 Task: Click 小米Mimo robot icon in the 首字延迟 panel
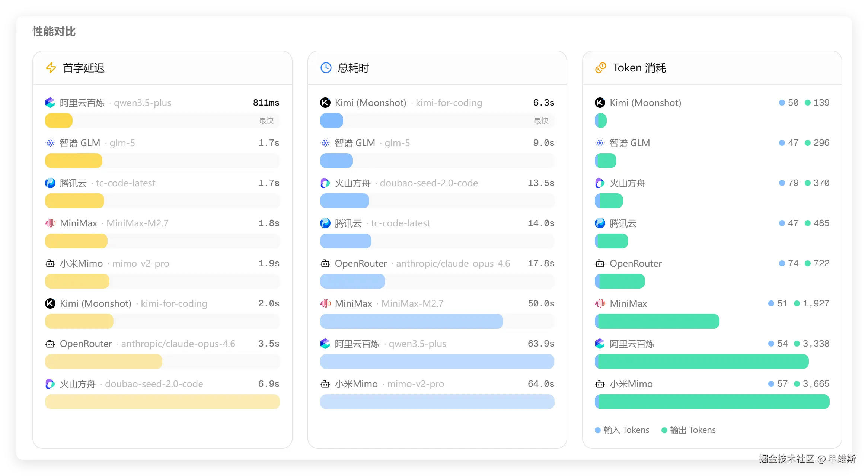click(x=50, y=263)
